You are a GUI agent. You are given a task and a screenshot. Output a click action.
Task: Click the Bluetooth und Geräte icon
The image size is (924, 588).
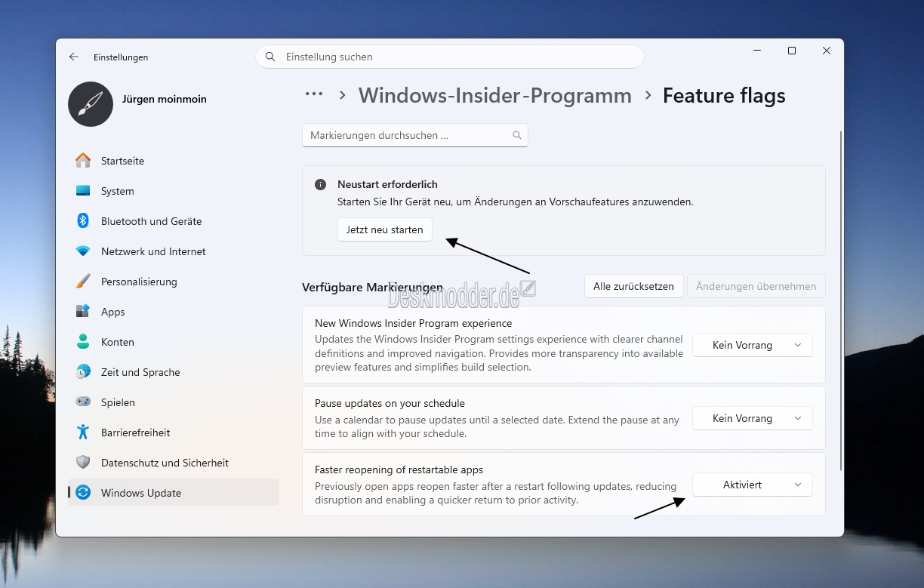point(83,221)
